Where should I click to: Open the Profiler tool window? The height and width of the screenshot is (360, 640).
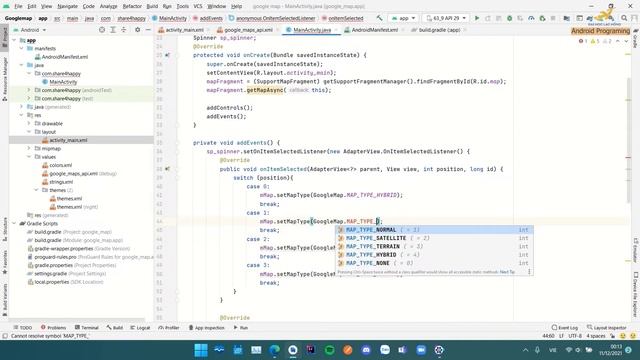point(169,328)
